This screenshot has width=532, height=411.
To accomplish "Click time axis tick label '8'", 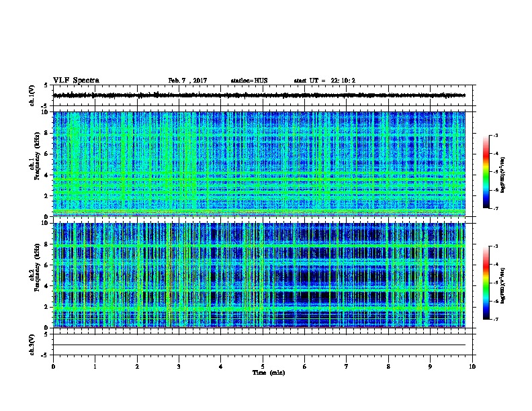I will point(388,366).
